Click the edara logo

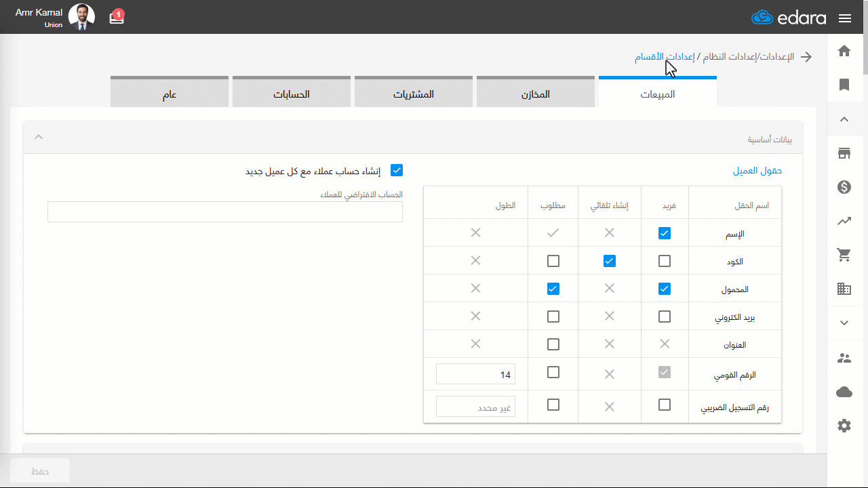coord(789,18)
